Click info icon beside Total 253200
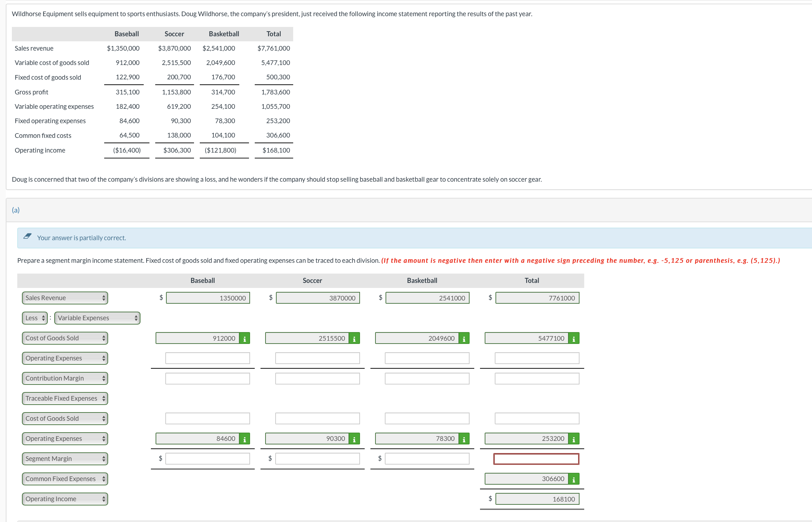 (573, 439)
